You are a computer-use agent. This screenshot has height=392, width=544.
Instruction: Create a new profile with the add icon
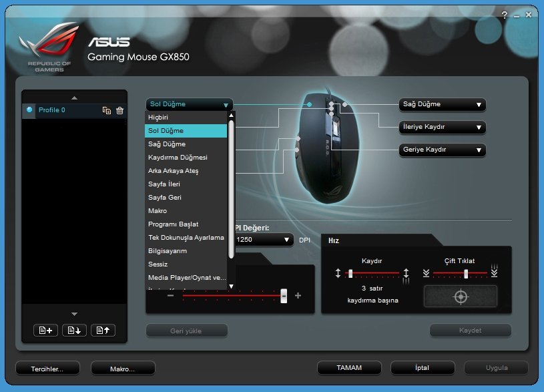(x=45, y=330)
